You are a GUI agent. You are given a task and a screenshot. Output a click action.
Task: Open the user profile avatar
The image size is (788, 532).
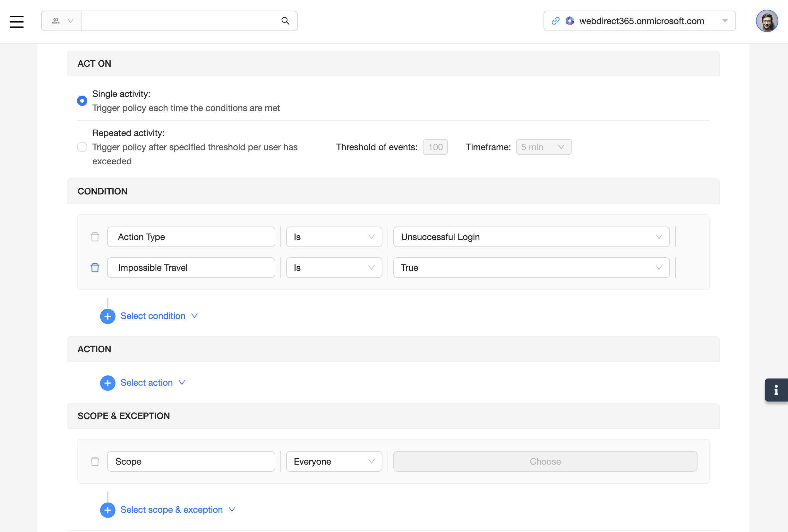click(767, 21)
